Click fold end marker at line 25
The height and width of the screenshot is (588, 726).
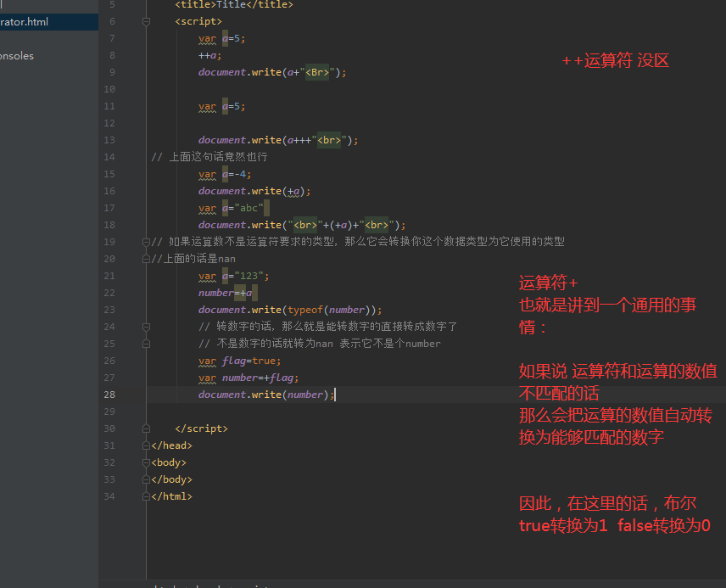pyautogui.click(x=147, y=344)
